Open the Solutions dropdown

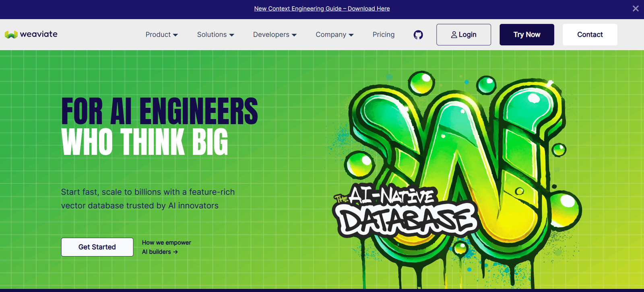(215, 35)
